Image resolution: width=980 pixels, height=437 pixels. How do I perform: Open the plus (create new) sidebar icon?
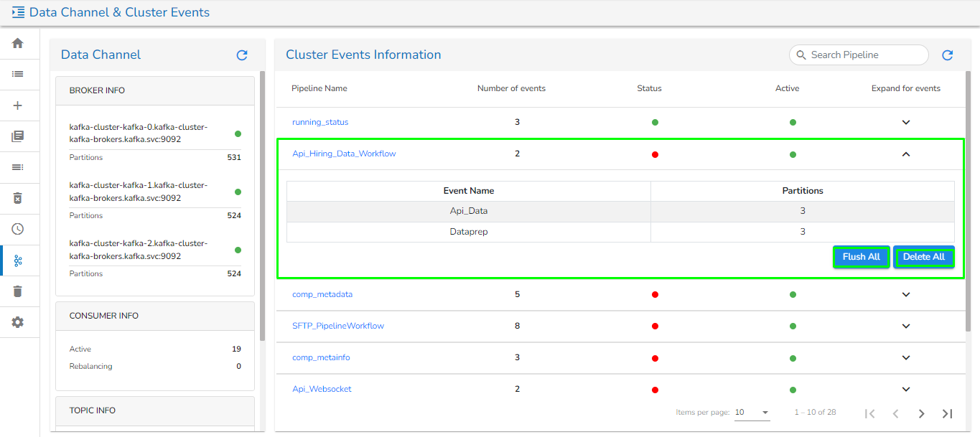coord(18,105)
